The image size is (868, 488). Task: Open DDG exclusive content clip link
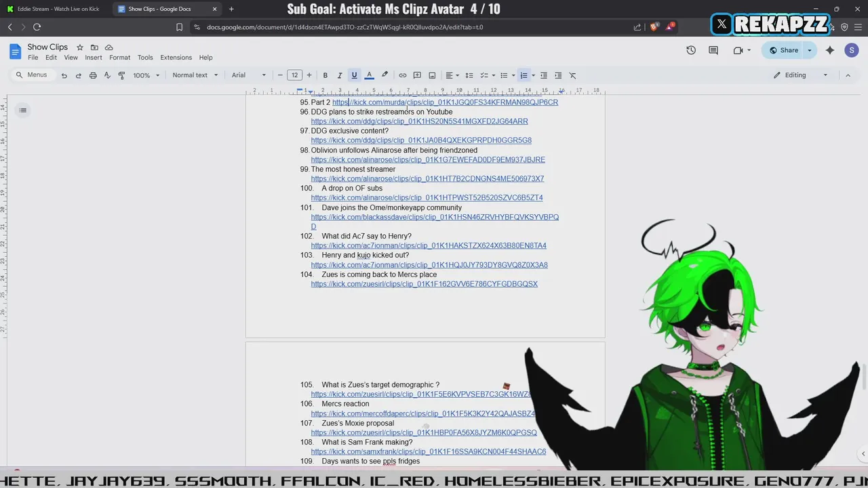point(421,140)
